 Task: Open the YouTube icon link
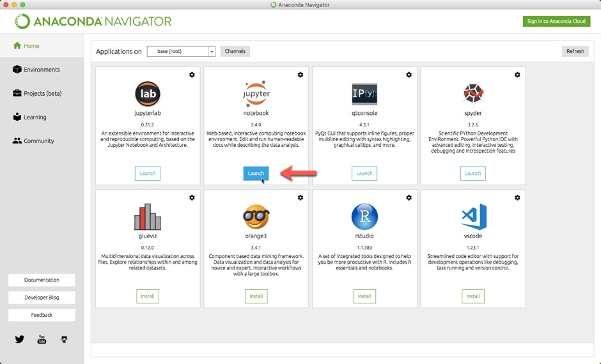click(x=42, y=339)
